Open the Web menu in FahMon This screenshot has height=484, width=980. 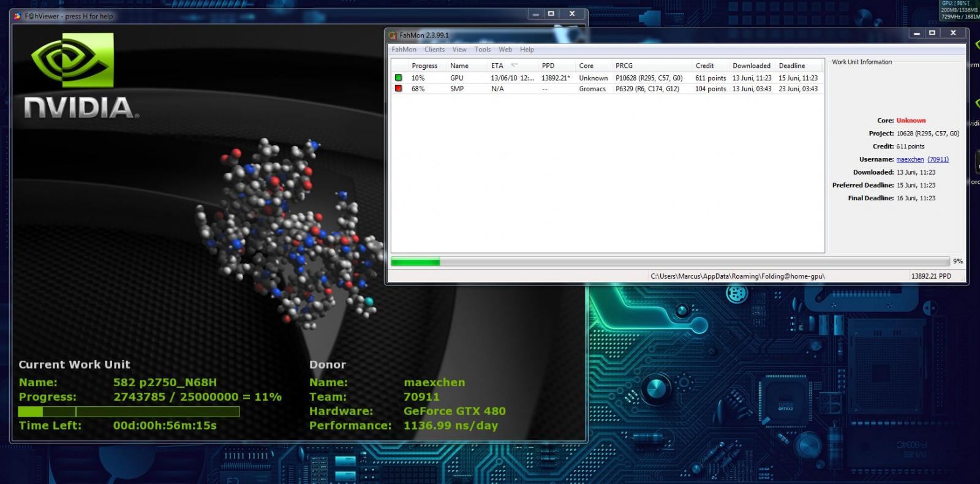coord(505,50)
